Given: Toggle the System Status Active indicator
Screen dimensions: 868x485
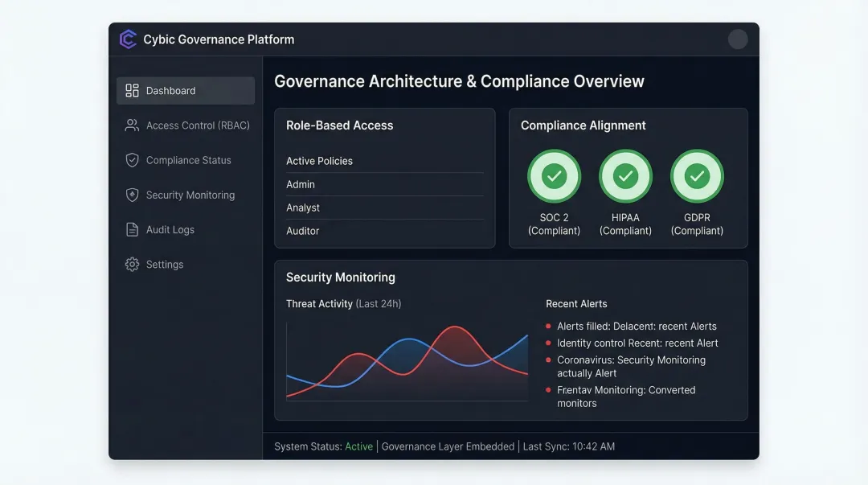Looking at the screenshot, I should (359, 446).
